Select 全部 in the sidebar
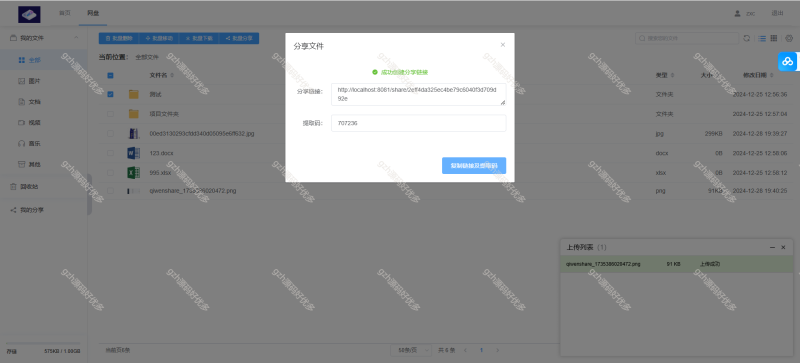This screenshot has width=800, height=363. (x=43, y=60)
